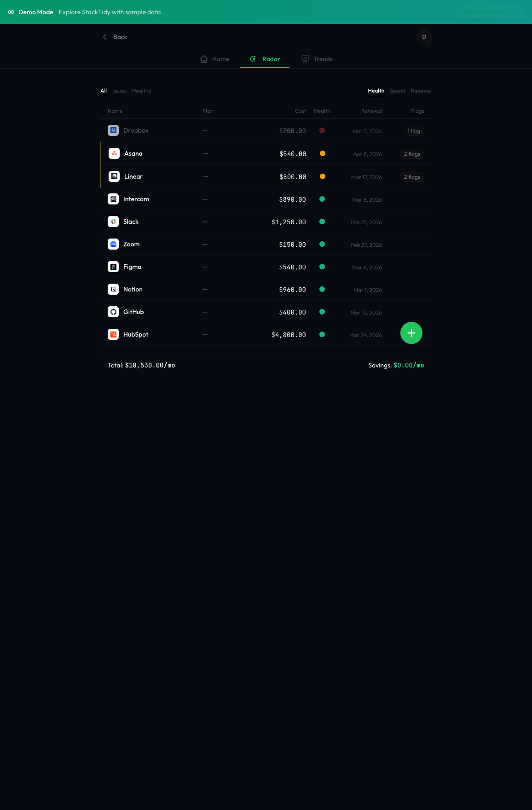Filter list by Issues

click(119, 91)
